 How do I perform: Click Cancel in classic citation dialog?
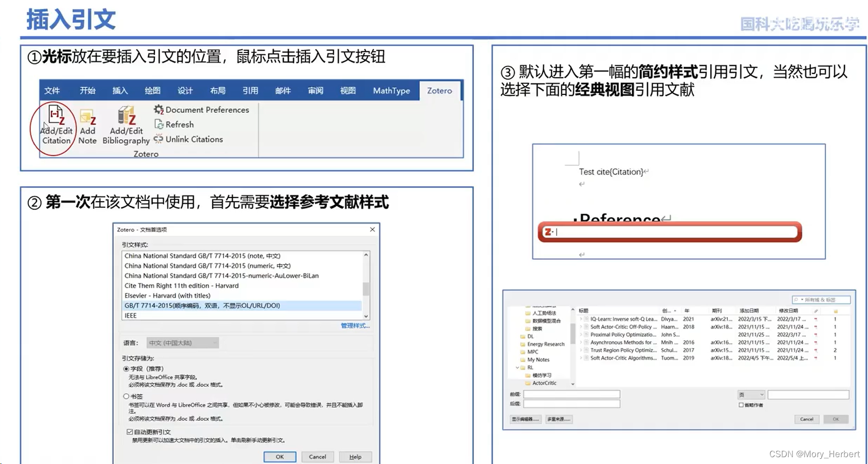coord(807,419)
